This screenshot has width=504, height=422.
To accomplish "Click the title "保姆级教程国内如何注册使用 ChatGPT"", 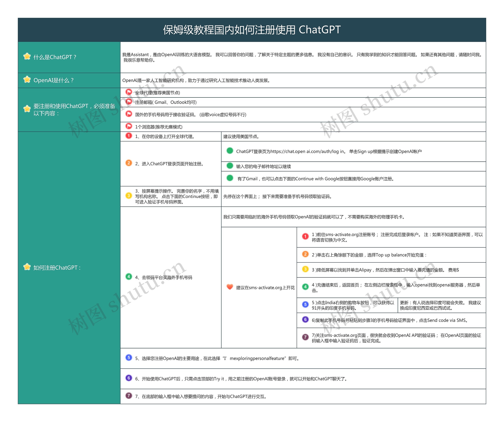I will click(252, 29).
